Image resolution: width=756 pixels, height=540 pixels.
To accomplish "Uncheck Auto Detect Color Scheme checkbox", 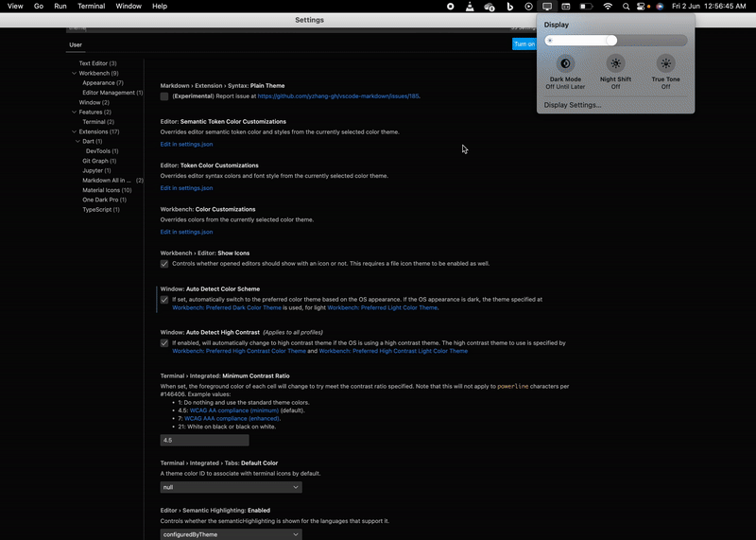I will click(164, 300).
